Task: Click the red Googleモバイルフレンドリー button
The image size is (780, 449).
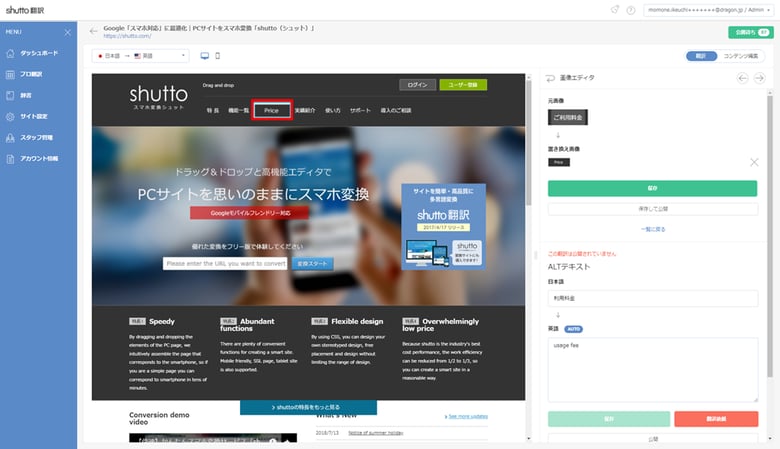Action: (250, 213)
